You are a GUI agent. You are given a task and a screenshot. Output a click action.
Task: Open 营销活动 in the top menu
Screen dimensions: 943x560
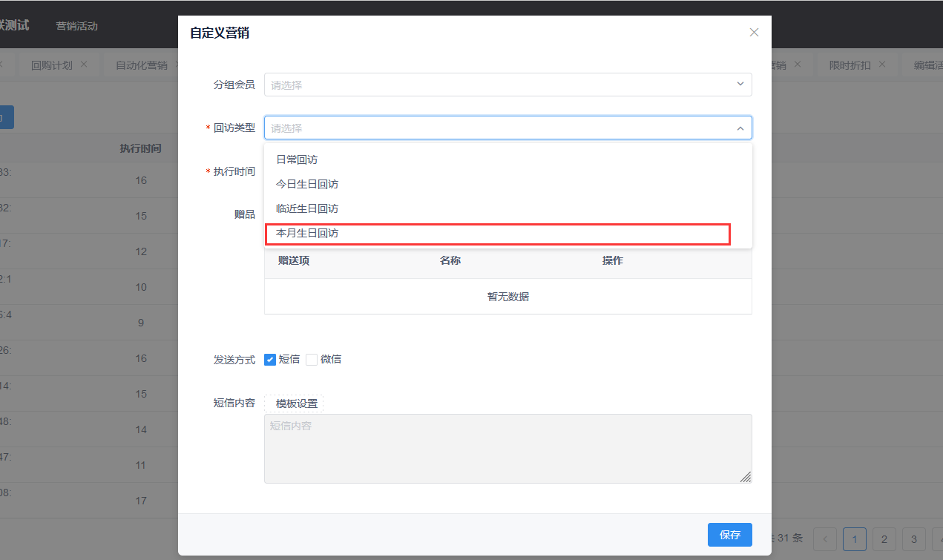[77, 26]
